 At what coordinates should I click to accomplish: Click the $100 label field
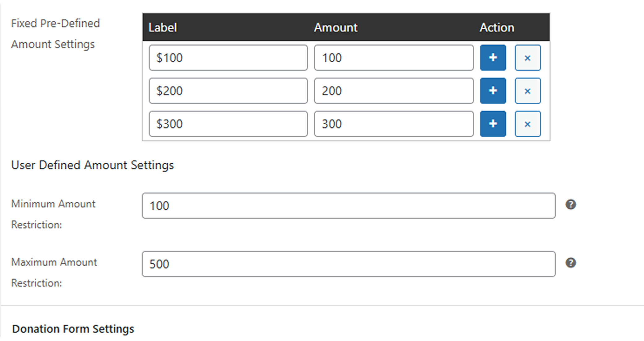228,58
